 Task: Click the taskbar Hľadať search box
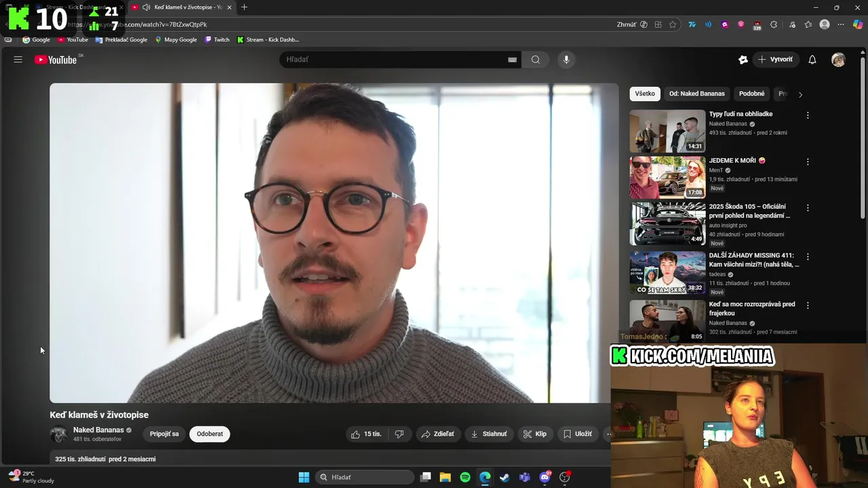(366, 477)
